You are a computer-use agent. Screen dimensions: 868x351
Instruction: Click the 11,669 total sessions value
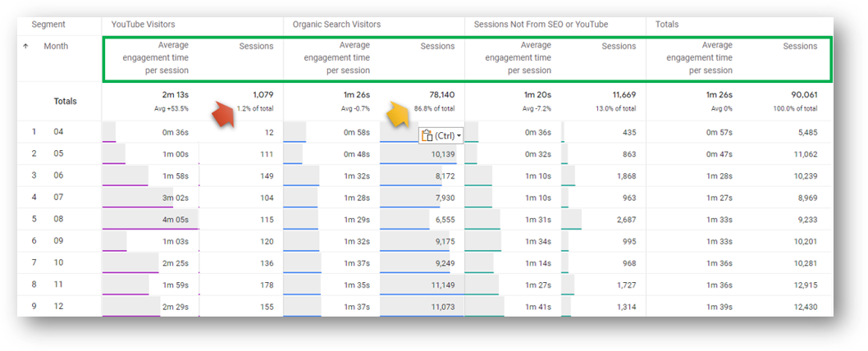pos(624,95)
